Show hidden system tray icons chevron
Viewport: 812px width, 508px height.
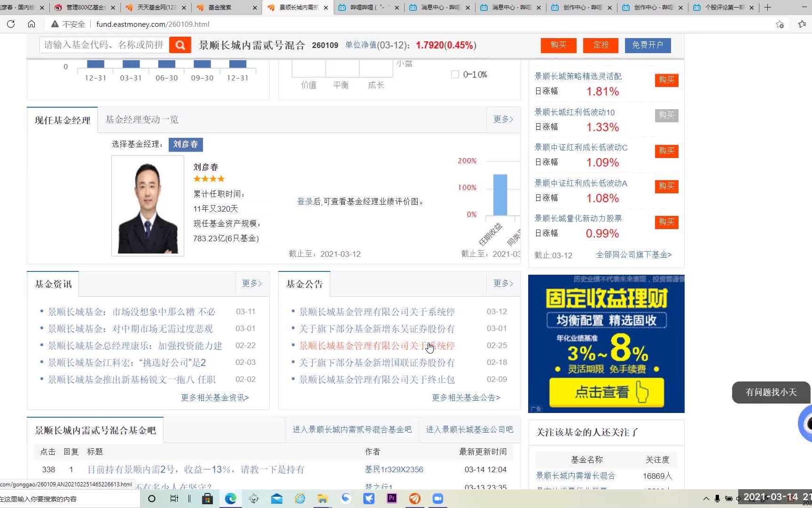click(x=706, y=499)
